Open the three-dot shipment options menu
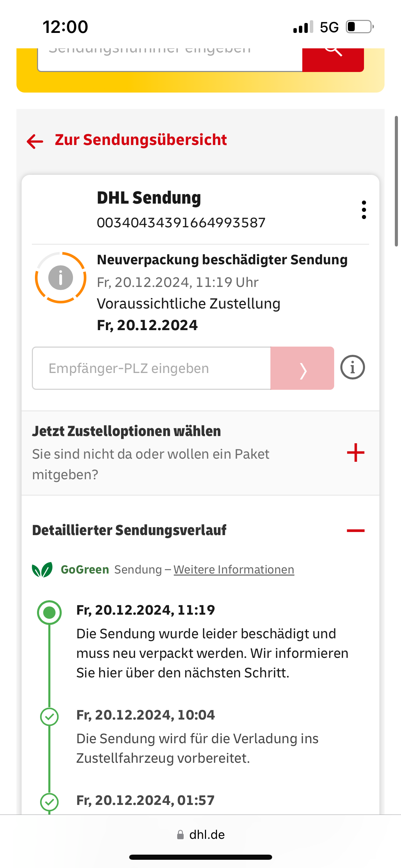 pos(364,210)
